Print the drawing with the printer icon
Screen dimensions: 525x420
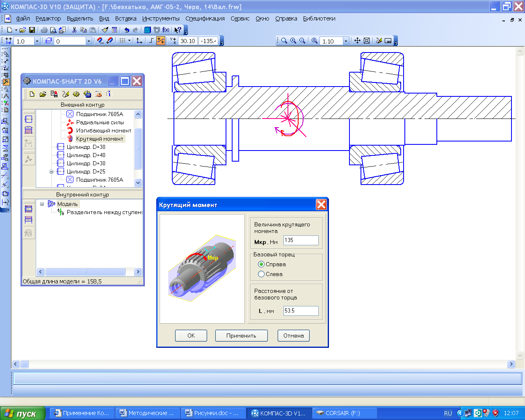44,30
